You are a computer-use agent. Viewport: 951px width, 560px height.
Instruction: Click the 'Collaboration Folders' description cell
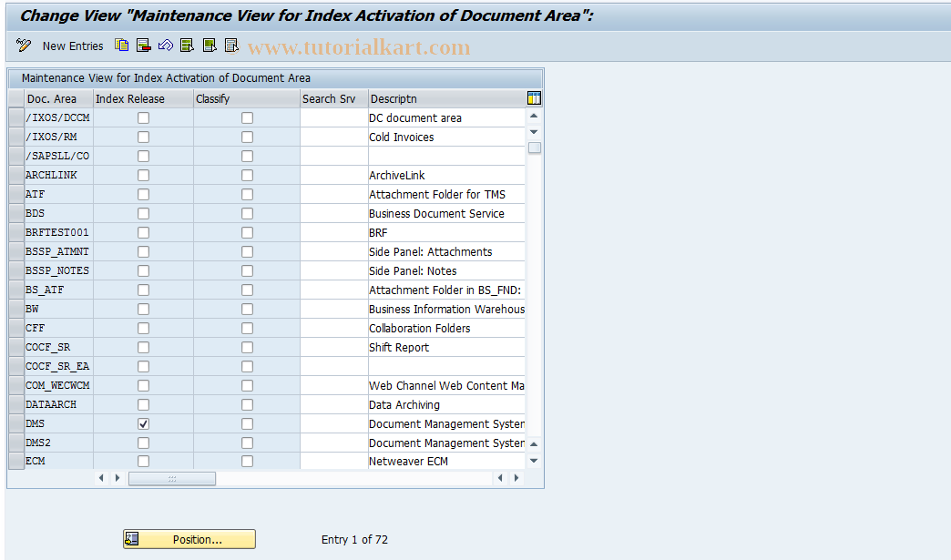click(446, 328)
